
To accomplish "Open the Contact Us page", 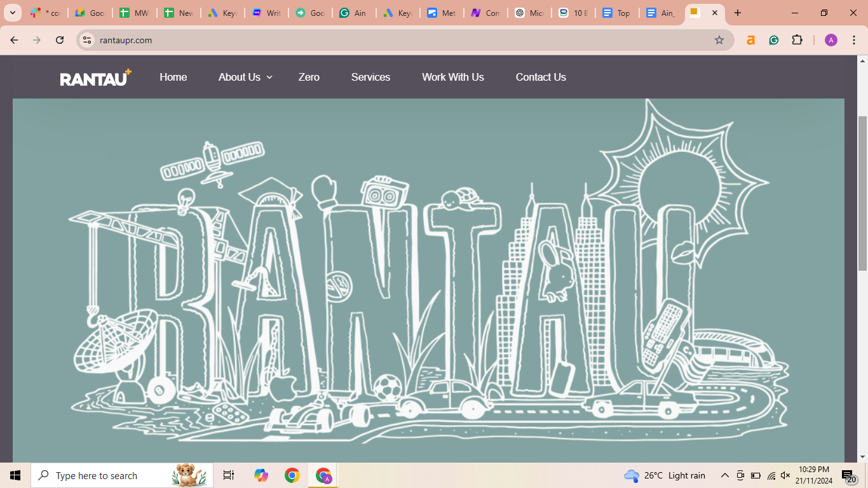I will (x=541, y=77).
